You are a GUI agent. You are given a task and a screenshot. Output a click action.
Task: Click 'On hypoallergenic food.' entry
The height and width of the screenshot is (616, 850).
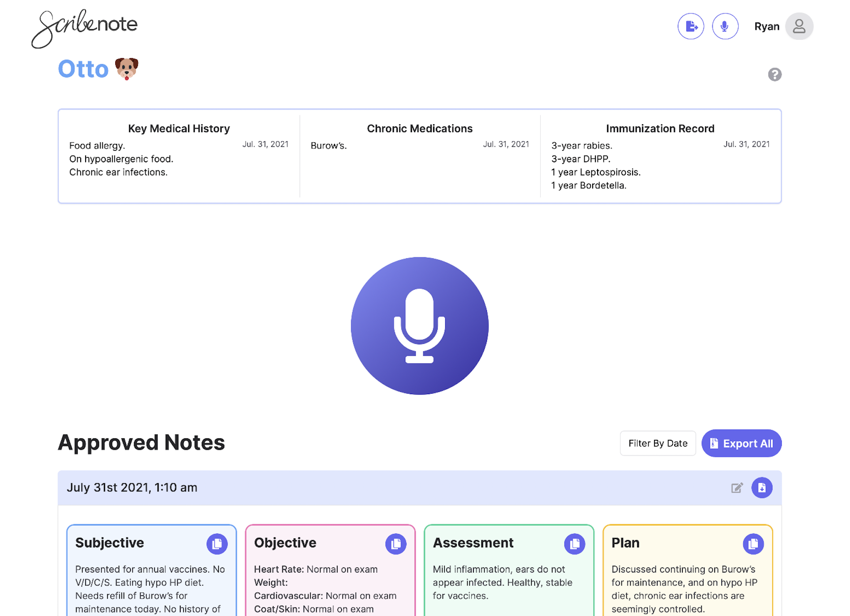(x=121, y=159)
